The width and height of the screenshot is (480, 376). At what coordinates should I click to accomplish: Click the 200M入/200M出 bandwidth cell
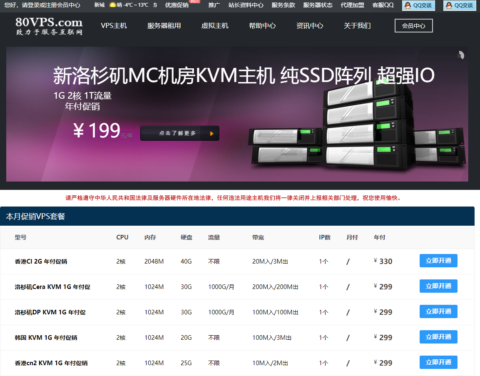[x=275, y=287]
